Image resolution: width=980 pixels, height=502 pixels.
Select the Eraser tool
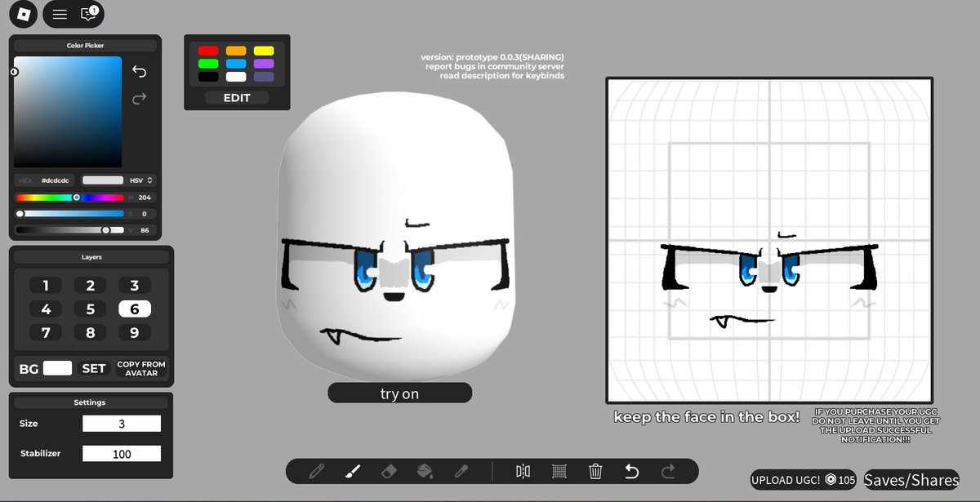click(x=389, y=471)
